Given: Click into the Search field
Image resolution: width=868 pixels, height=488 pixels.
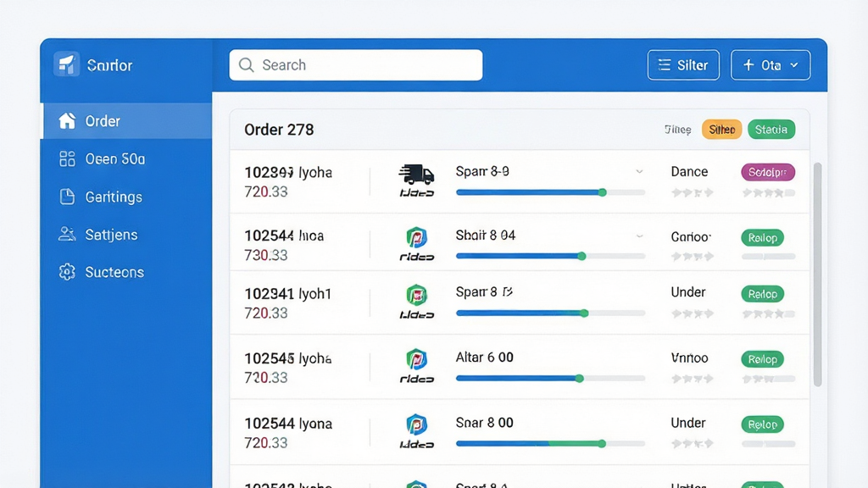Looking at the screenshot, I should click(356, 65).
